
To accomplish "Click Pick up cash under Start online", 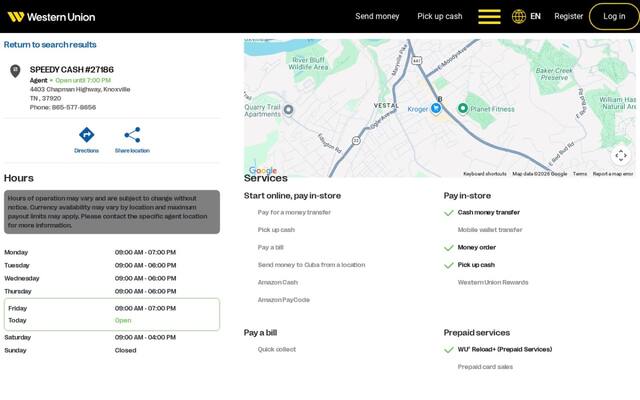I will coord(276,230).
